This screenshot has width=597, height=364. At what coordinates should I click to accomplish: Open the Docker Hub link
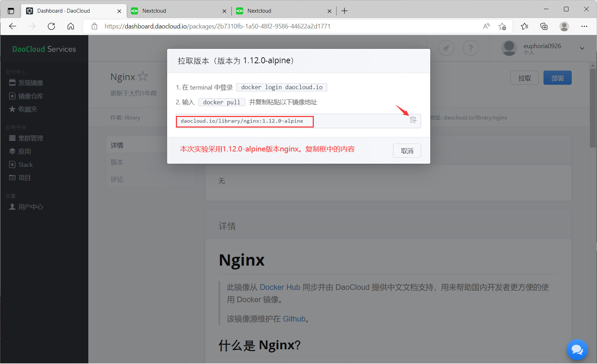point(280,287)
